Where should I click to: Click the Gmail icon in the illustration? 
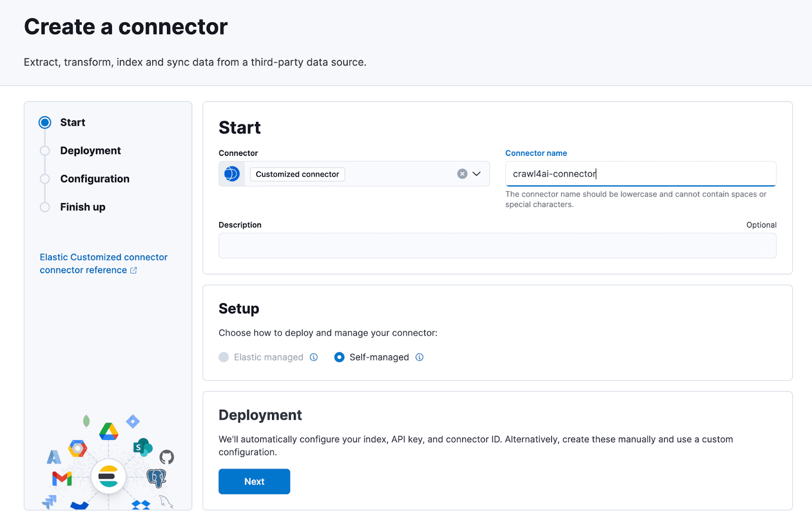pos(62,478)
